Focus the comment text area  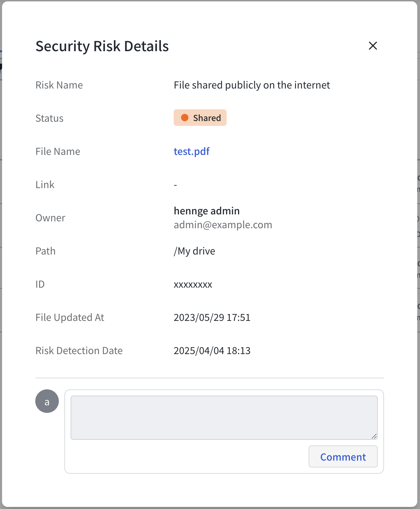pyautogui.click(x=224, y=418)
